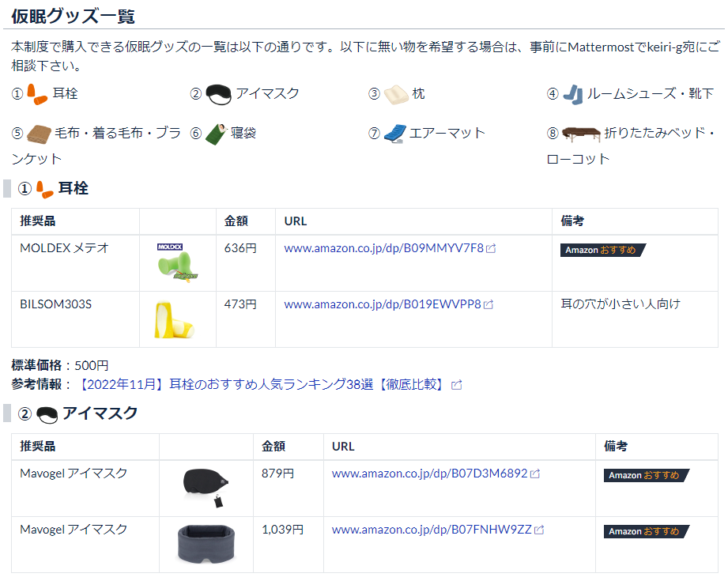Viewport: 728px width, 581px height.
Task: Open the 879円 Mavogel eye mask thumbnail
Action: (206, 488)
